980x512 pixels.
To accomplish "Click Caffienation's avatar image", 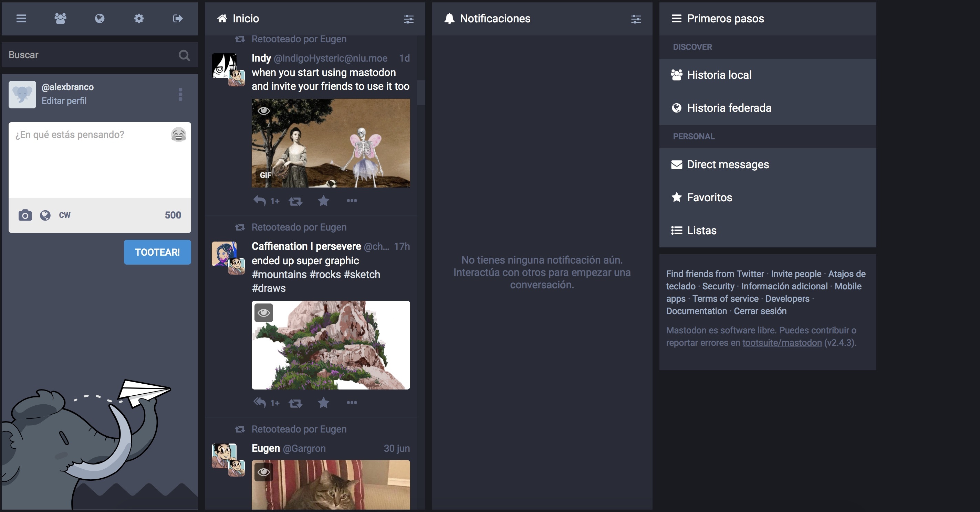I will [224, 254].
